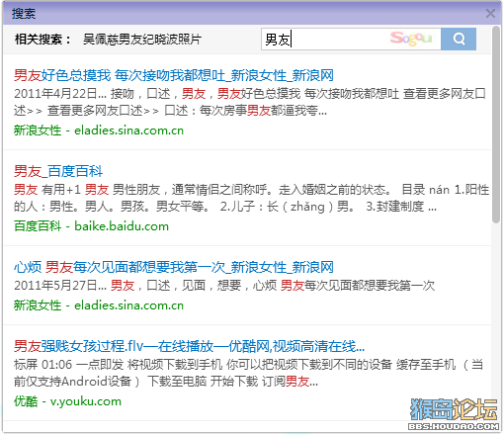Click the 猴岛论坛 watermark logo

click(454, 414)
